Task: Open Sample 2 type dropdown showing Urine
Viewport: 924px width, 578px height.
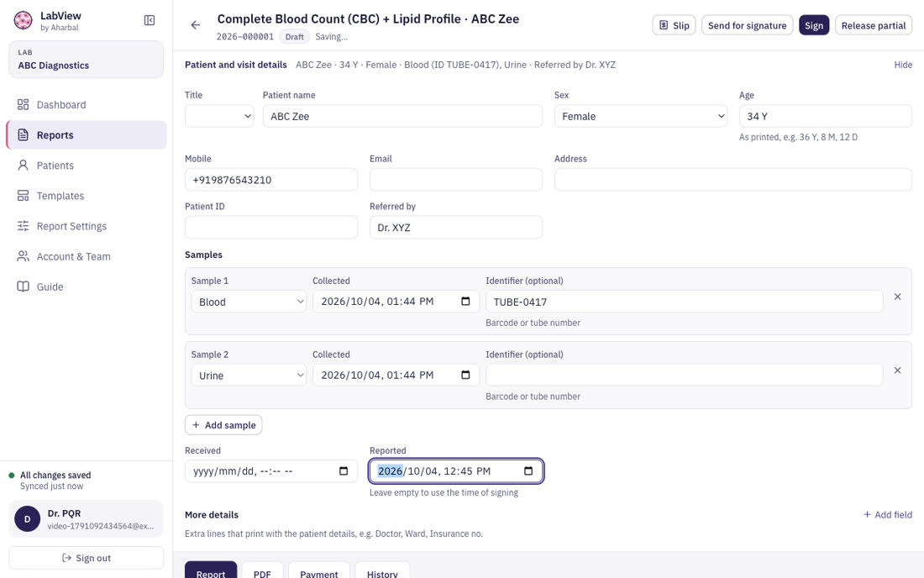Action: (249, 376)
